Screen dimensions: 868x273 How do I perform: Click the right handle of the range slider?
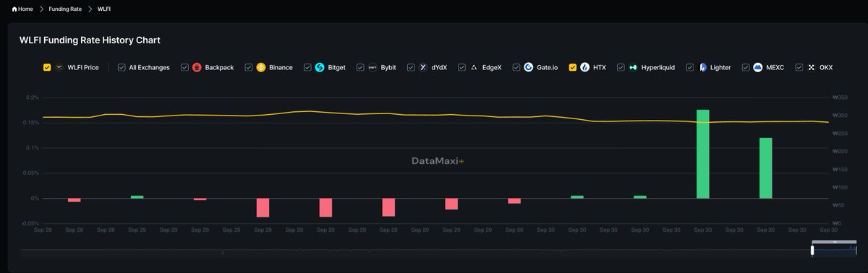(856, 250)
